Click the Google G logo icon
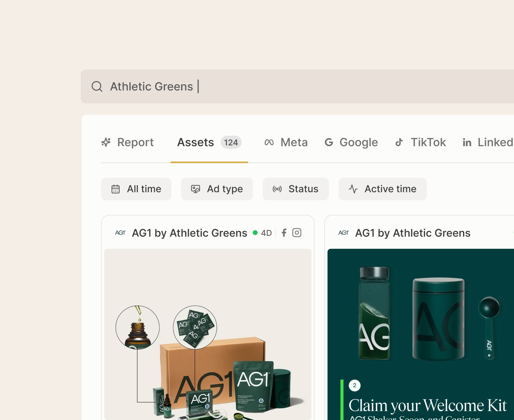 pyautogui.click(x=329, y=142)
